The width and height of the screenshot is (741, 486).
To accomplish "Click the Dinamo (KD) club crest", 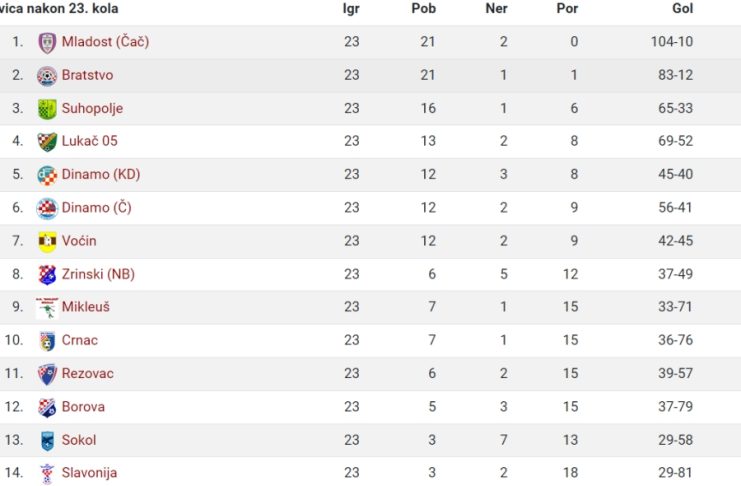I will click(47, 175).
